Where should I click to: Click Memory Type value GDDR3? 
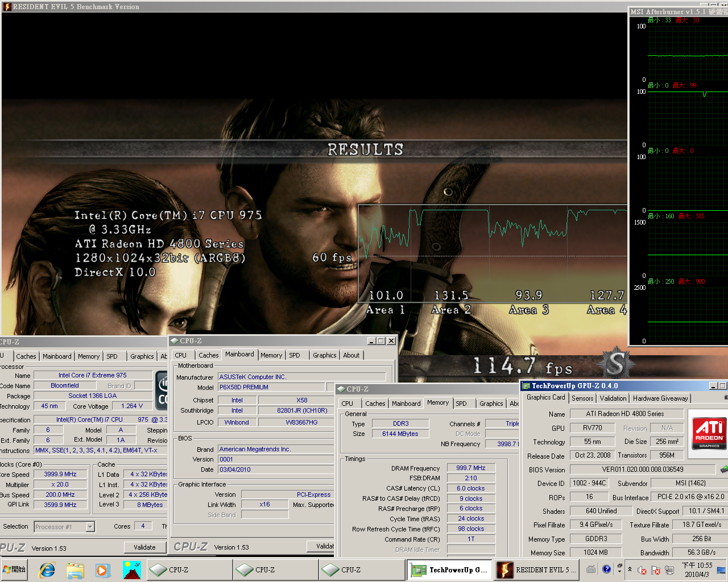click(x=596, y=539)
